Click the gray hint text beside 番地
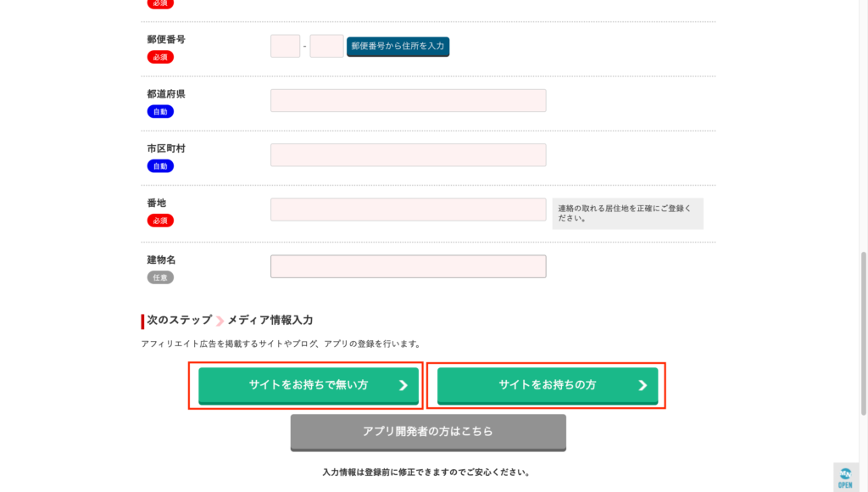868x492 pixels. [x=625, y=213]
